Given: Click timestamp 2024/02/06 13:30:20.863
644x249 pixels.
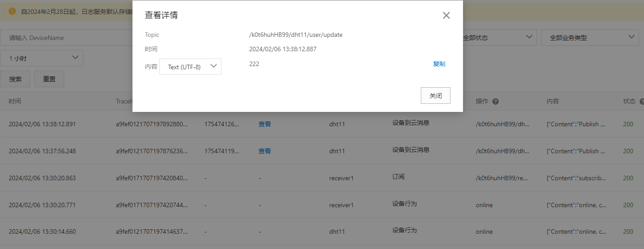Looking at the screenshot, I should click(42, 178).
